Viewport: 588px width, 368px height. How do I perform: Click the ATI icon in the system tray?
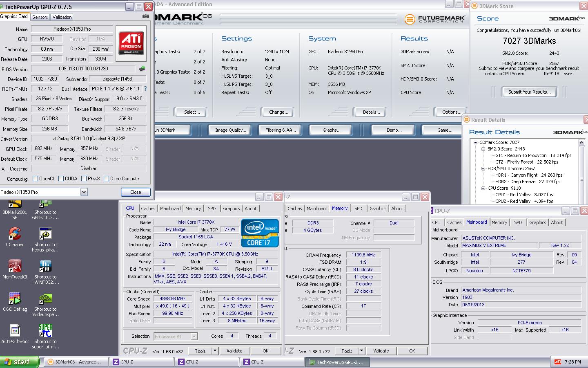[x=558, y=362]
